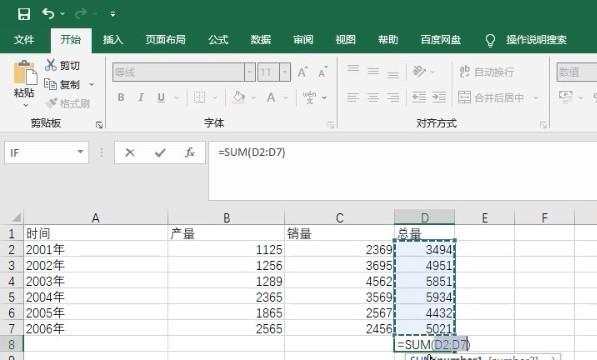Click the formula bar showing =SUM(D2:D7)

pos(403,171)
